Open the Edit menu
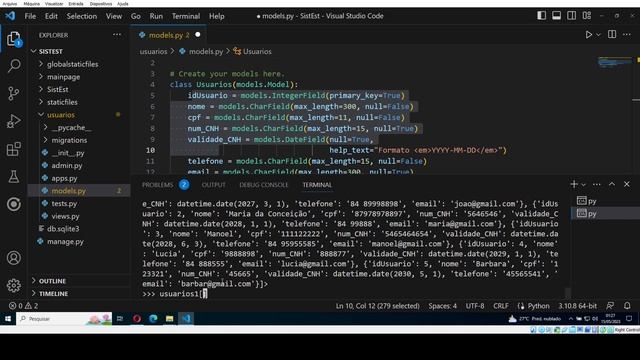This screenshot has width=640, height=360. 51,16
